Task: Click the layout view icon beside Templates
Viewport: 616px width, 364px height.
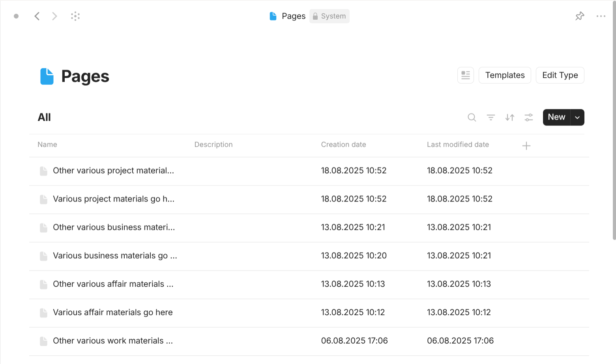Action: pos(466,75)
